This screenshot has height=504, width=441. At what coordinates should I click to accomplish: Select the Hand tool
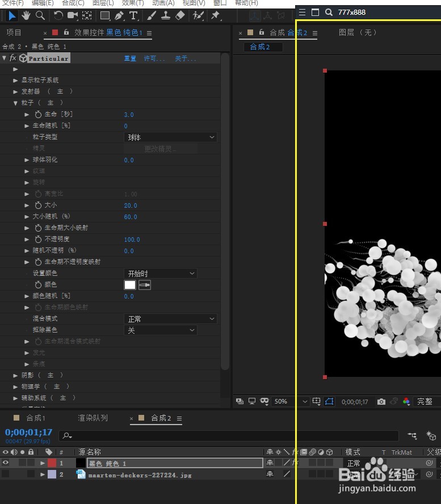[x=26, y=15]
